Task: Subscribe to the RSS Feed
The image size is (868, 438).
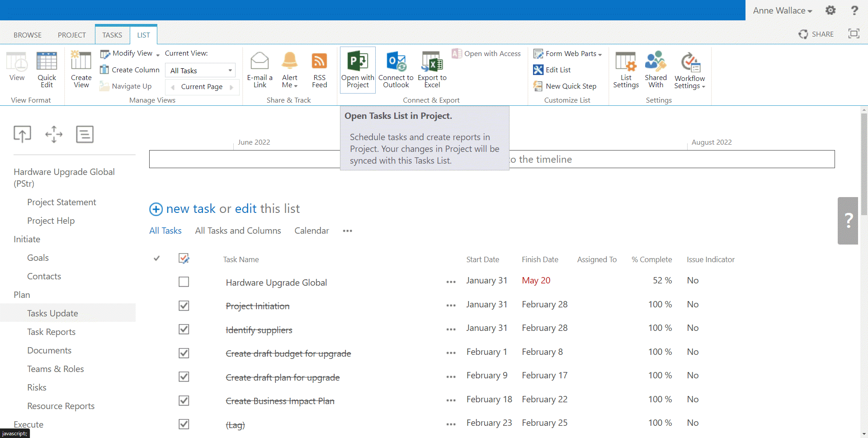Action: pos(319,70)
